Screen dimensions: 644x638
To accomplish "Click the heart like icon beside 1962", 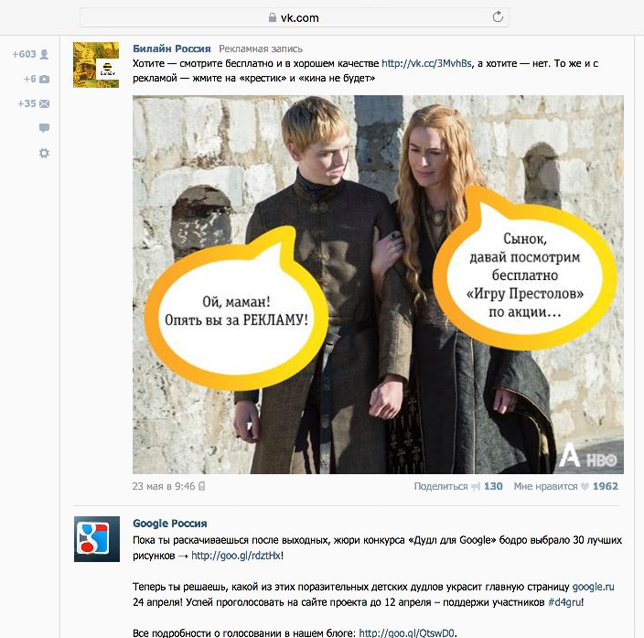I will (x=585, y=486).
